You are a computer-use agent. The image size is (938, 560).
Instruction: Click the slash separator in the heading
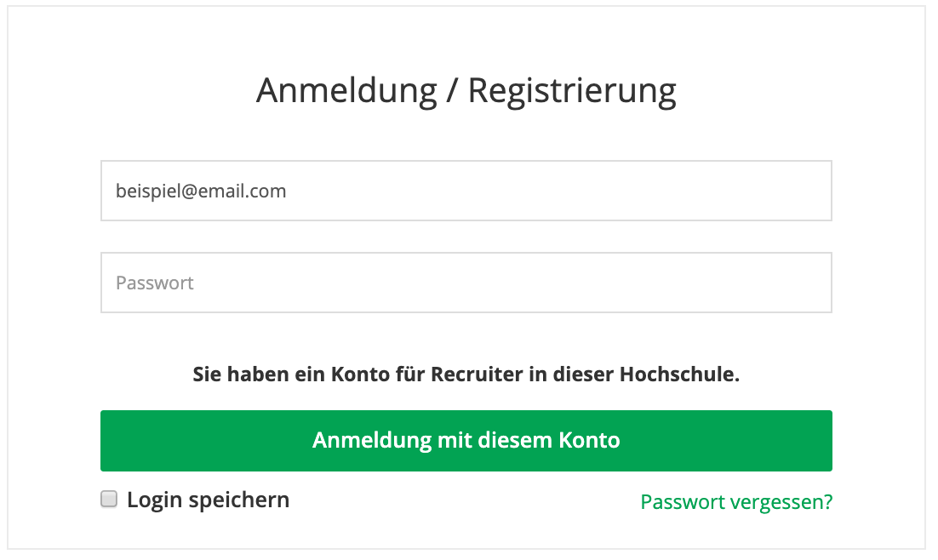click(452, 91)
